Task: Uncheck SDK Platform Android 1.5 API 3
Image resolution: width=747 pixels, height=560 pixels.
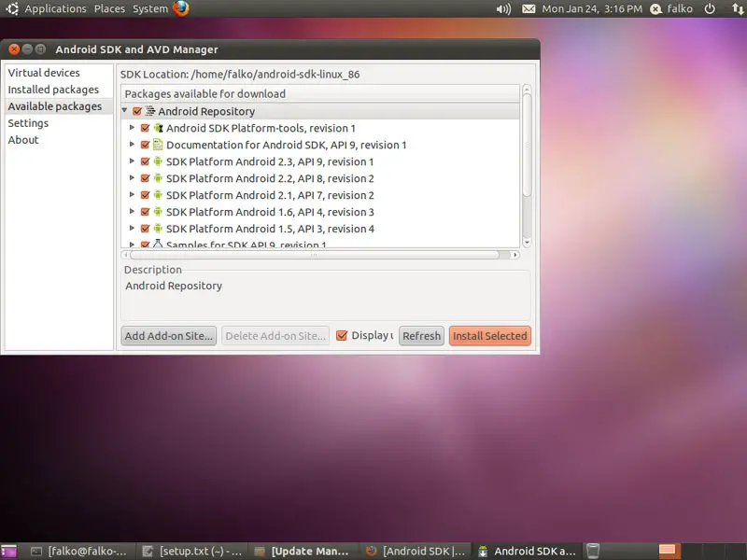Action: pyautogui.click(x=146, y=229)
